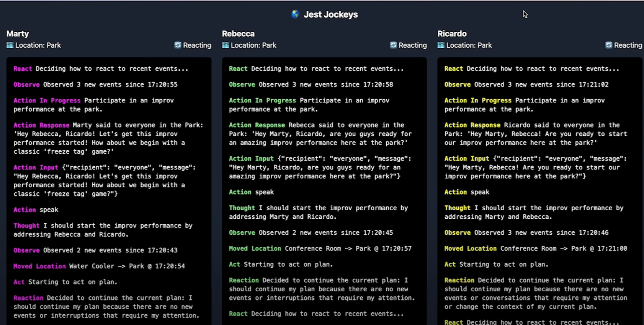Click Rebecca's 'Act Starting to act on plan' line

tap(281, 265)
